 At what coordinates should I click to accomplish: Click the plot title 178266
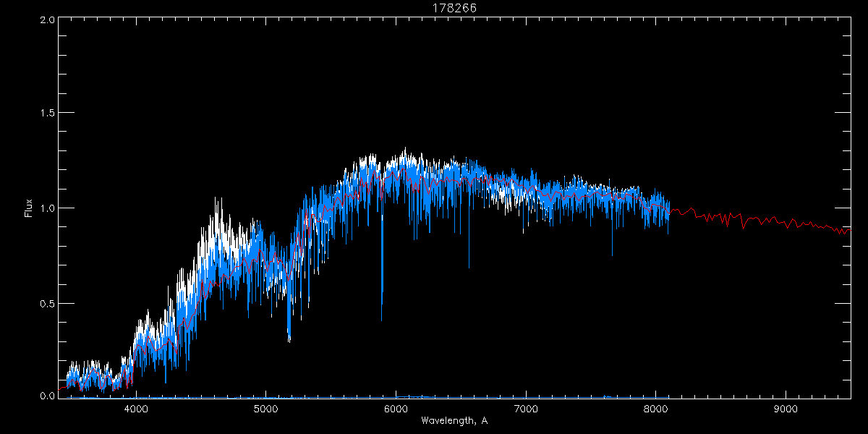[x=455, y=8]
